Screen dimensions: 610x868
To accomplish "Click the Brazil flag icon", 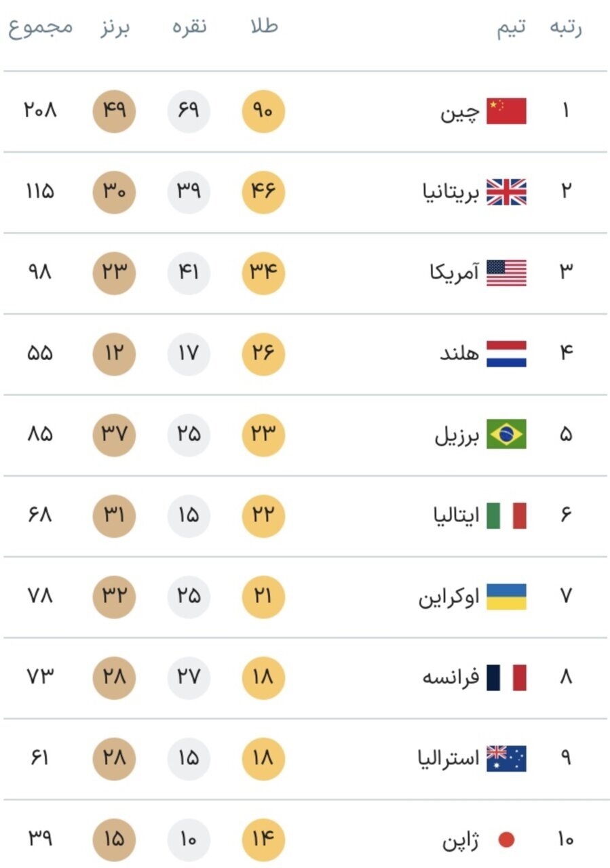I will 506,434.
